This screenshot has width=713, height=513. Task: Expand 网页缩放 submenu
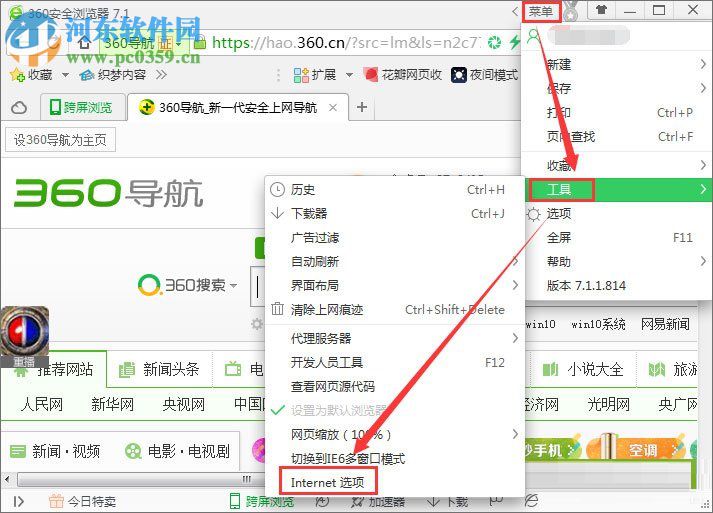[x=393, y=434]
